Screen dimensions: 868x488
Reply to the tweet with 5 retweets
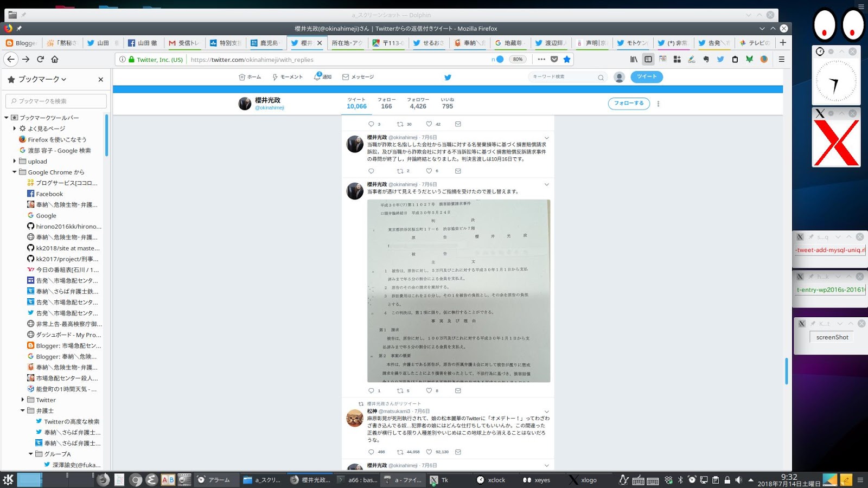[371, 390]
